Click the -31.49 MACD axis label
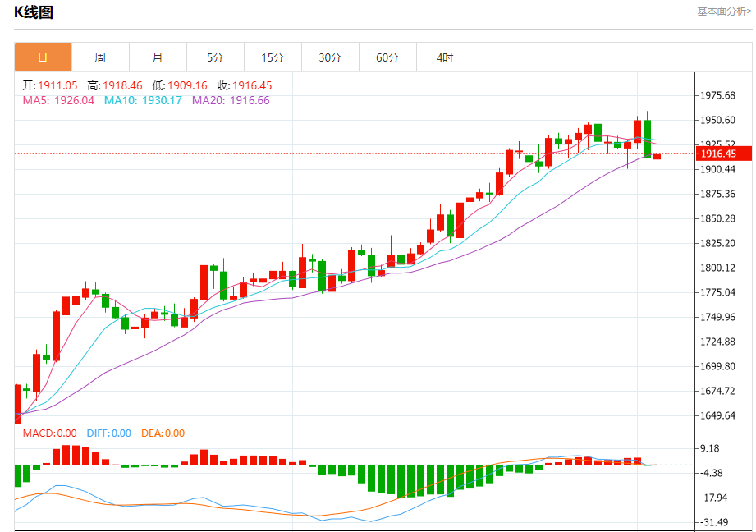This screenshot has height=532, width=756. point(713,522)
